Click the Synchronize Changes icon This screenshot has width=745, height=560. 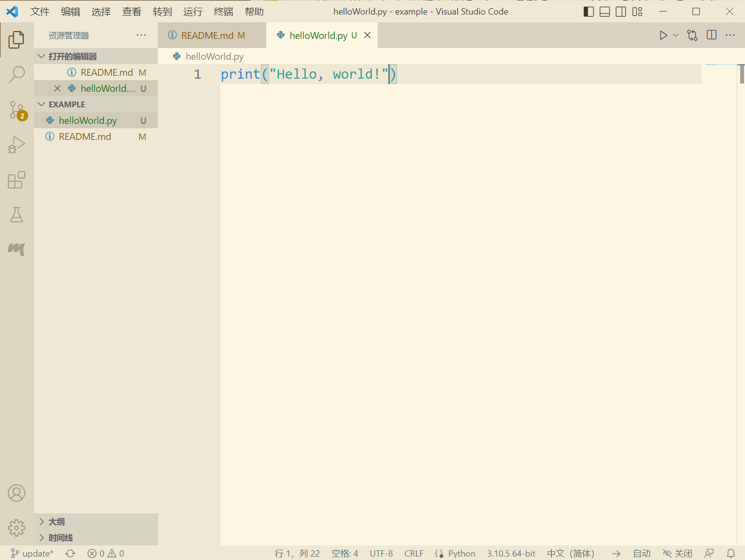(70, 553)
